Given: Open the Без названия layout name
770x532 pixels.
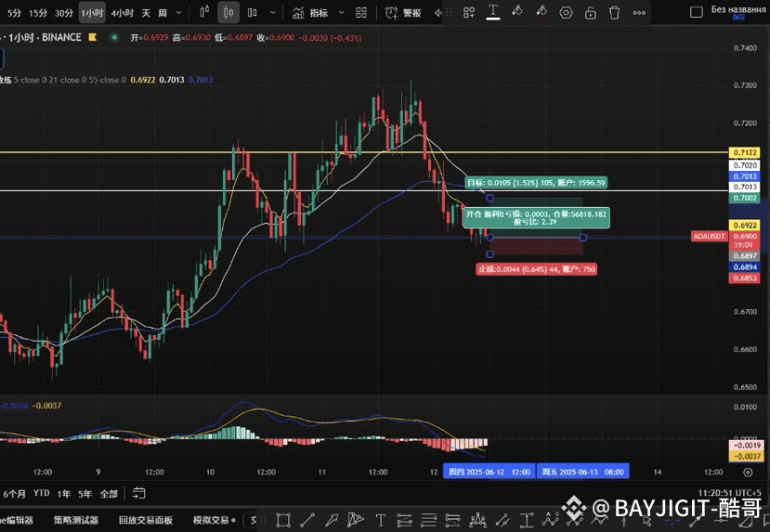Looking at the screenshot, I should coord(739,10).
